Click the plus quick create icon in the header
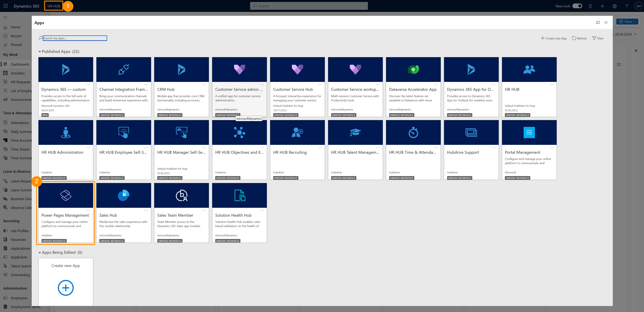 click(603, 6)
